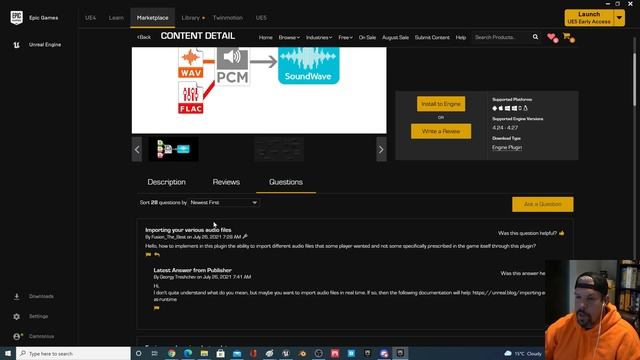Show the next gallery image

[381, 150]
